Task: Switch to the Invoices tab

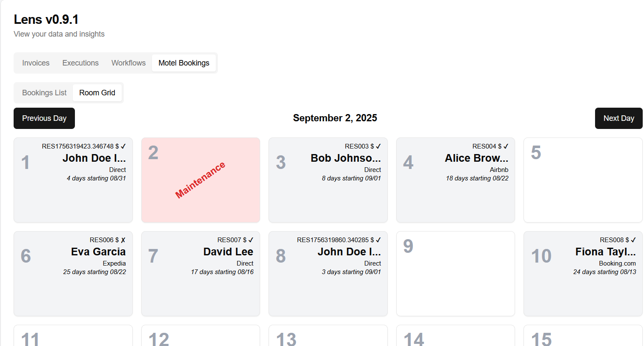Action: [36, 63]
